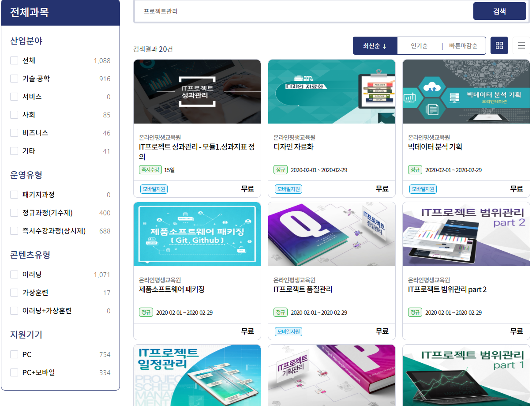Screen dimensions: 532x406
Task: Check the 정규과정(기수제) checkbox
Action: click(14, 213)
